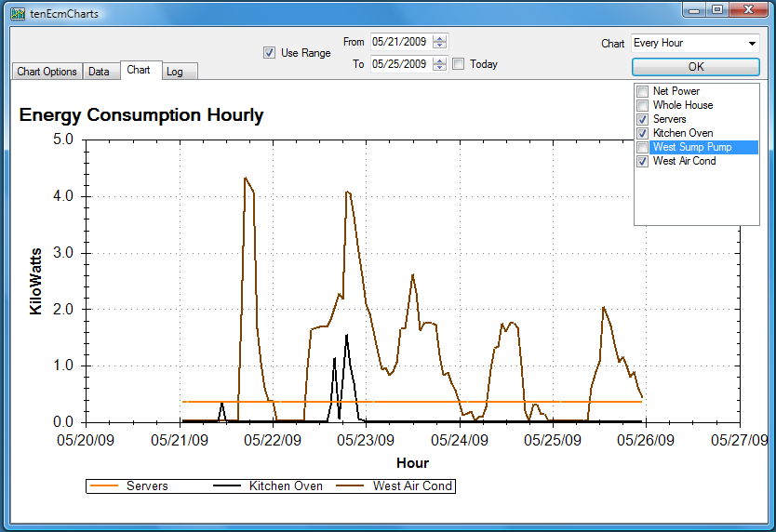This screenshot has width=776, height=532.
Task: Click the 4.0 y-axis value label
Action: tap(63, 196)
